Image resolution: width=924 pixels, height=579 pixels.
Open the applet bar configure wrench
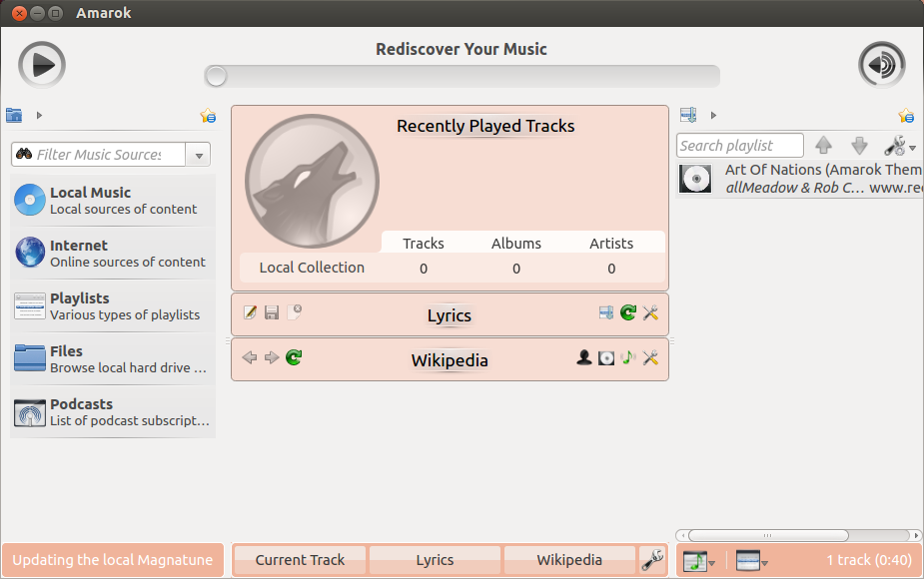tap(652, 560)
